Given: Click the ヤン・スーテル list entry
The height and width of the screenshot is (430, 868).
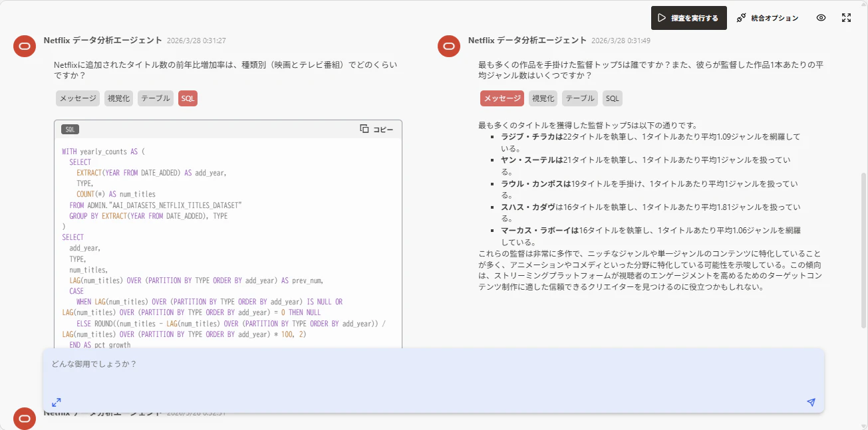Looking at the screenshot, I should pyautogui.click(x=645, y=165).
